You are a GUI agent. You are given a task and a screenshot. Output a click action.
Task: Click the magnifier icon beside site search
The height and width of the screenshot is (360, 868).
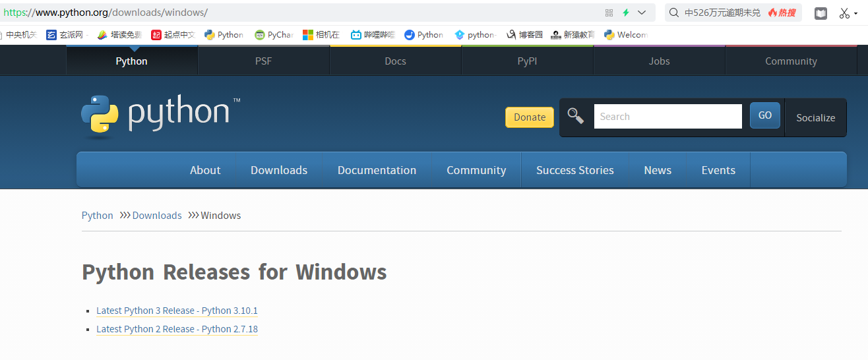[x=576, y=116]
